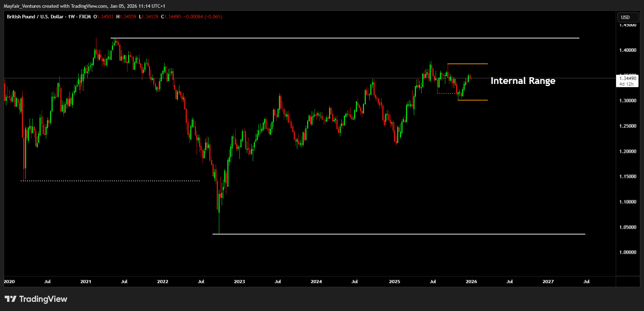Click the close value C1.34490
The height and width of the screenshot is (311, 644).
(x=171, y=17)
